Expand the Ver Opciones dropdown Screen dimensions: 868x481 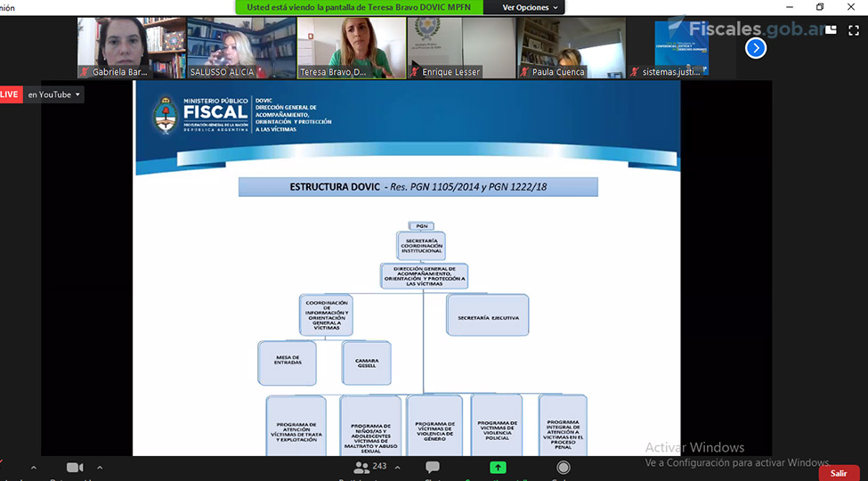531,7
